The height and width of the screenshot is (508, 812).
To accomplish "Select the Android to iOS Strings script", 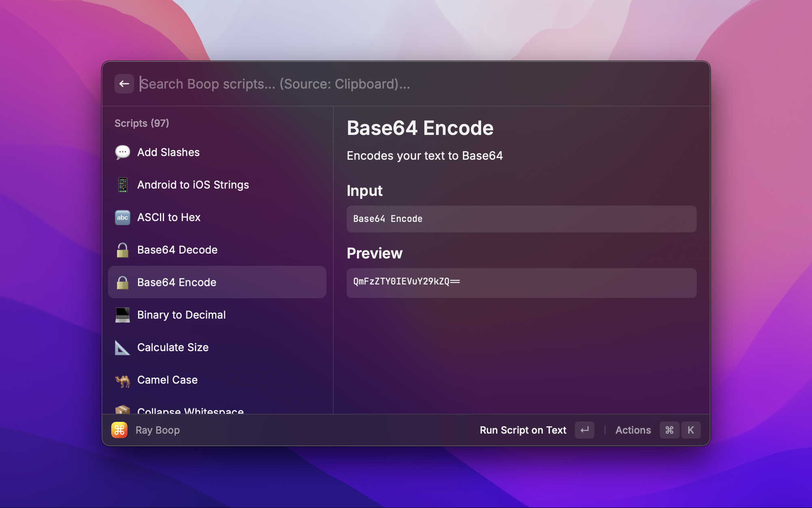I will pos(193,185).
